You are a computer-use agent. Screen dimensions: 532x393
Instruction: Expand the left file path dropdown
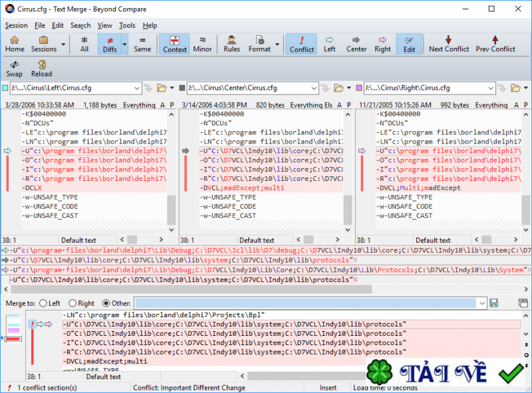coord(137,88)
